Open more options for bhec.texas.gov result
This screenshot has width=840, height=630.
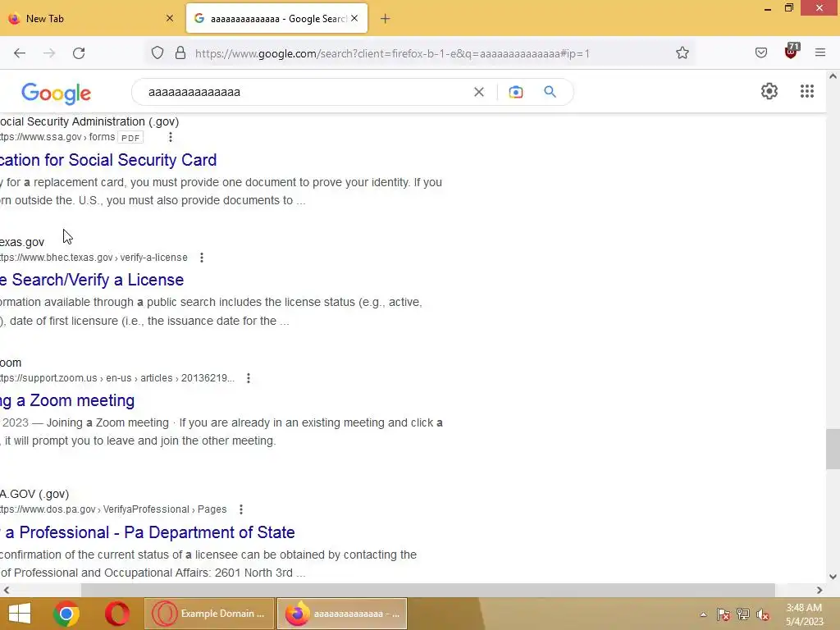202,258
